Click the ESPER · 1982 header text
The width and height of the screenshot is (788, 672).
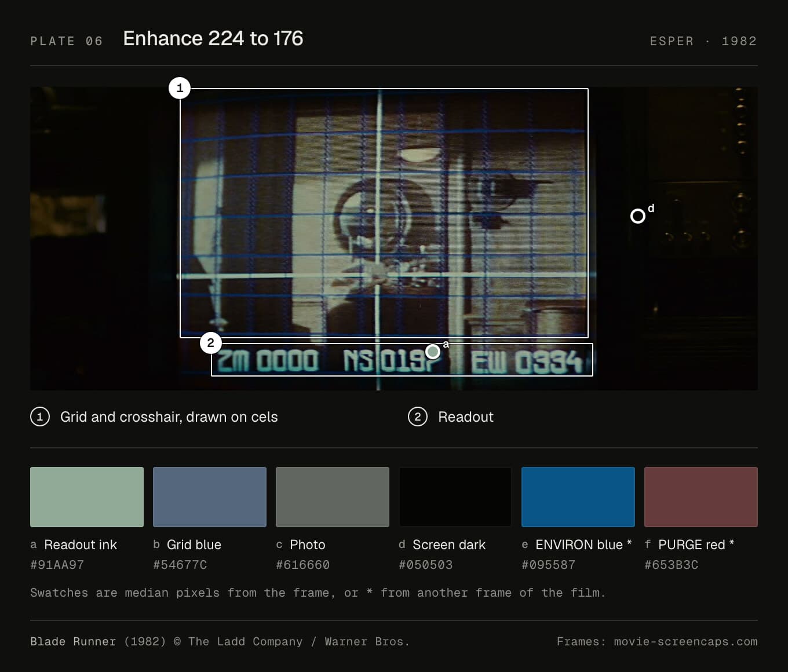[x=703, y=41]
